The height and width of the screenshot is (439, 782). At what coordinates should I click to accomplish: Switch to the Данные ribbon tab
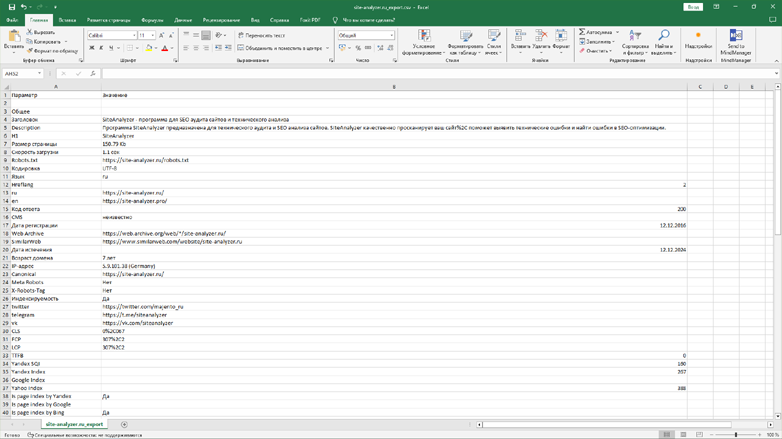coord(183,20)
